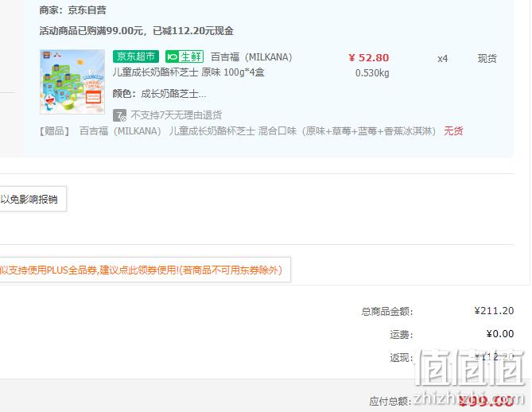Click 不支持7天无理由退货 label
532x412 pixels.
[x=176, y=115]
